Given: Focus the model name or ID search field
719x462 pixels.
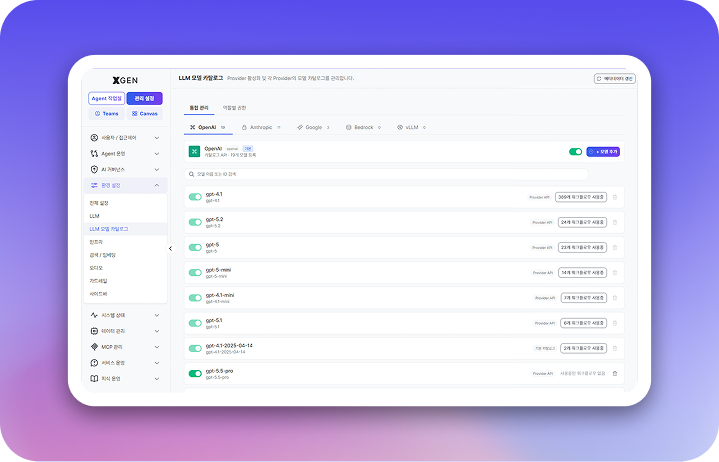Looking at the screenshot, I should pyautogui.click(x=387, y=174).
